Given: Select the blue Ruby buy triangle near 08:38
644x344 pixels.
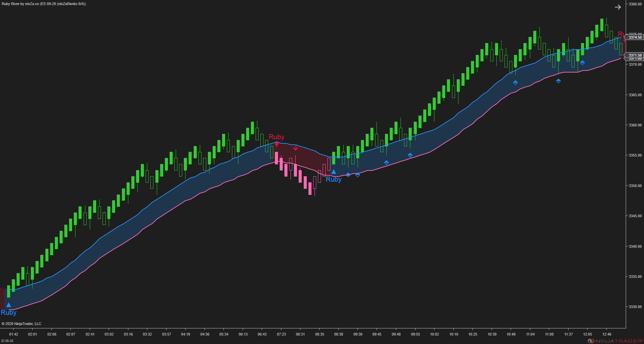Looking at the screenshot, I should pos(334,172).
